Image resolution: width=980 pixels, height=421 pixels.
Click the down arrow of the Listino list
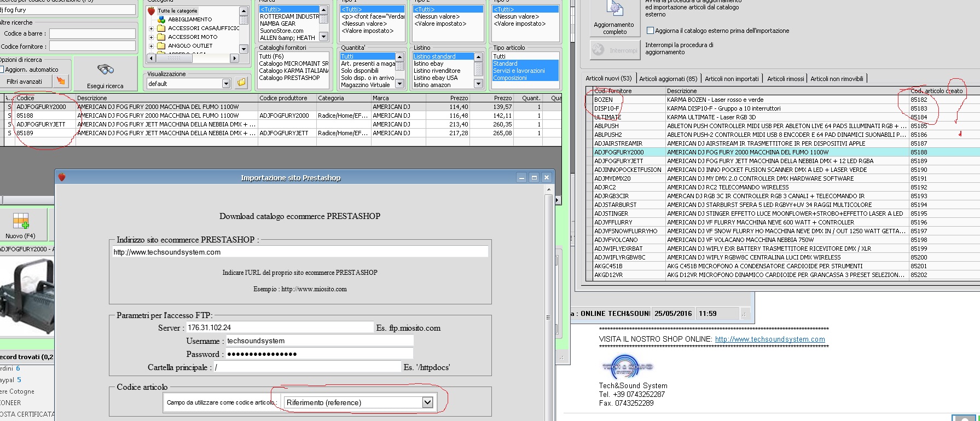478,83
